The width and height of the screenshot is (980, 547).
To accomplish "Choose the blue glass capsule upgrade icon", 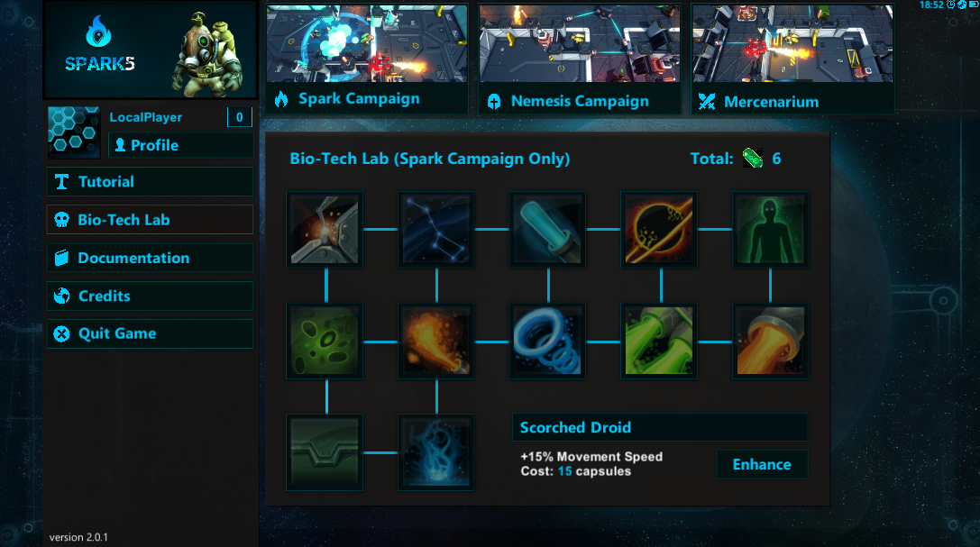I will click(x=547, y=229).
